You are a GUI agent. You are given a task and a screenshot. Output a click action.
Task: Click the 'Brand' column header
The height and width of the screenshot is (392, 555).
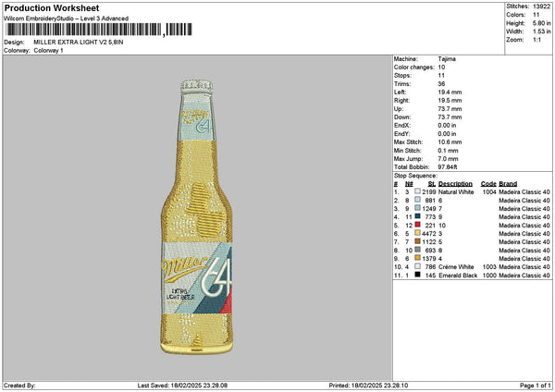[508, 184]
